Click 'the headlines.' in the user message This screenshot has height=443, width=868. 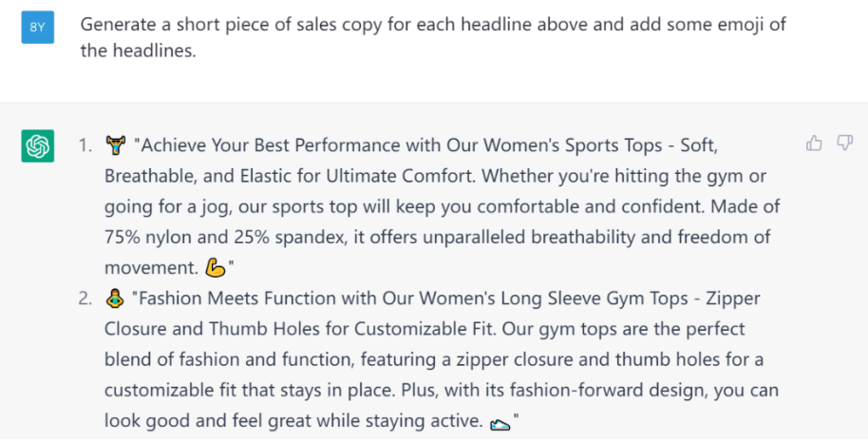click(x=139, y=51)
